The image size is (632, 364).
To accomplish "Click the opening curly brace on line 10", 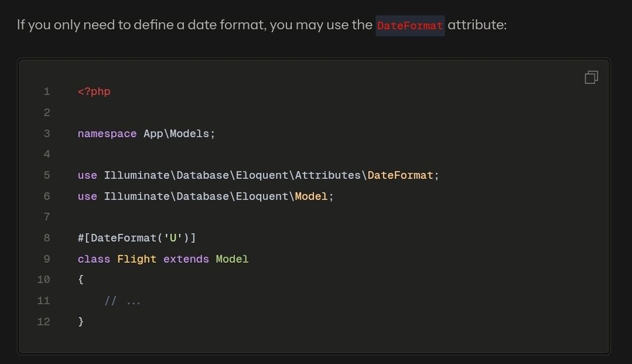I will pos(81,279).
